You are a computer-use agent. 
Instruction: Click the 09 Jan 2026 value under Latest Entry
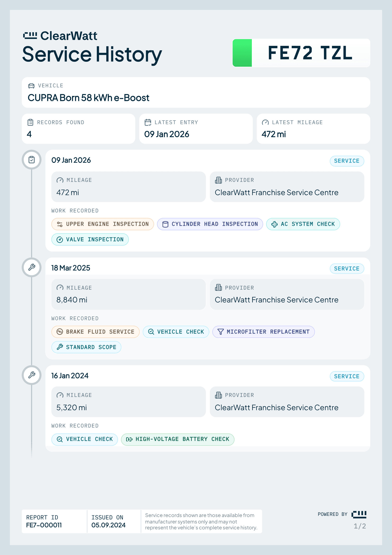click(167, 134)
